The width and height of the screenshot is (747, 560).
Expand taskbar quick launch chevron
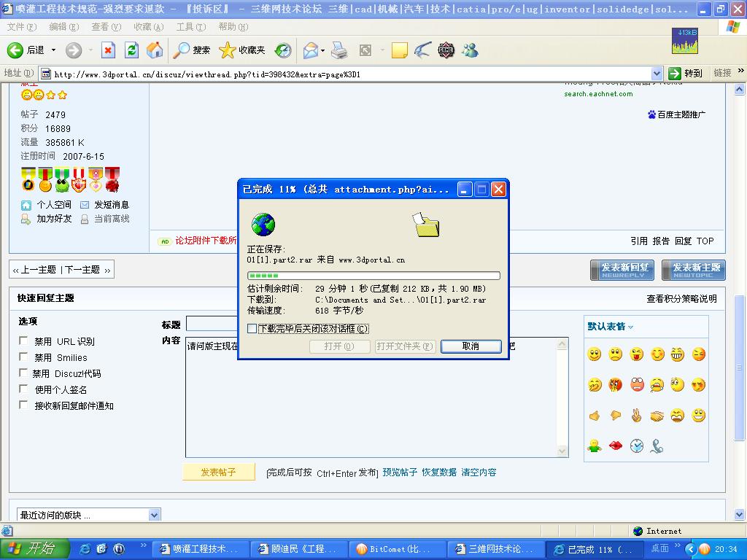point(143,545)
